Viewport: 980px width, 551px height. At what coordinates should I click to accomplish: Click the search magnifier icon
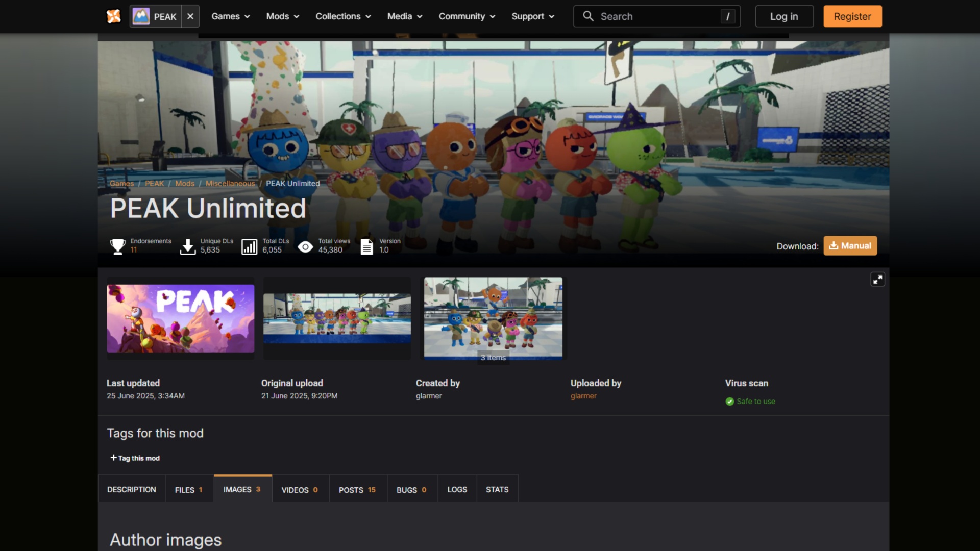tap(588, 16)
